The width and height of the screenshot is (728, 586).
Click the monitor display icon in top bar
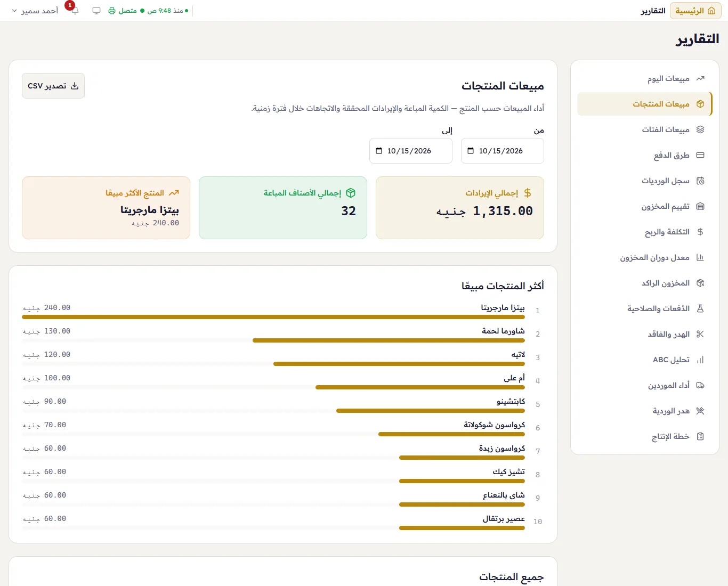point(96,11)
